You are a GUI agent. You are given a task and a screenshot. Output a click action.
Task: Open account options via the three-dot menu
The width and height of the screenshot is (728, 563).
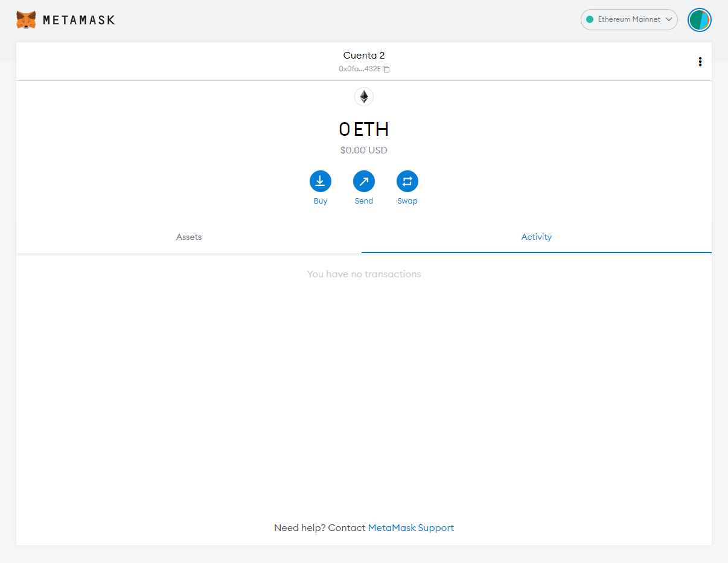coord(700,61)
